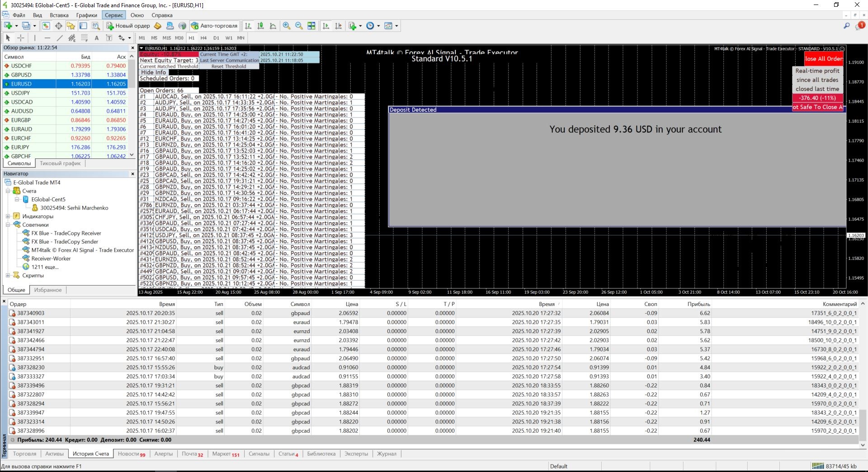Click the red Close All Orders button
Viewport: 868px width, 472px height.
click(x=824, y=59)
